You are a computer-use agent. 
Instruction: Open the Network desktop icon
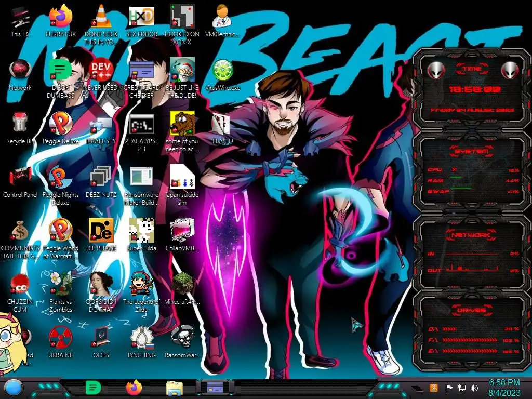click(20, 75)
